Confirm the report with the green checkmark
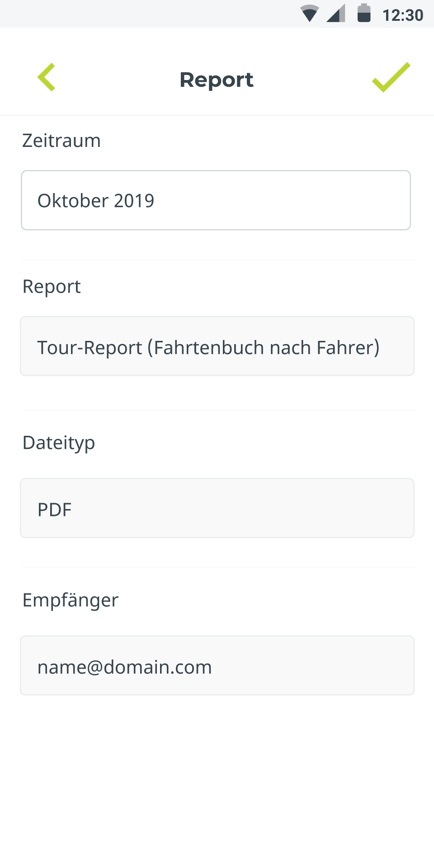Viewport: 434px width, 868px height. pyautogui.click(x=391, y=77)
